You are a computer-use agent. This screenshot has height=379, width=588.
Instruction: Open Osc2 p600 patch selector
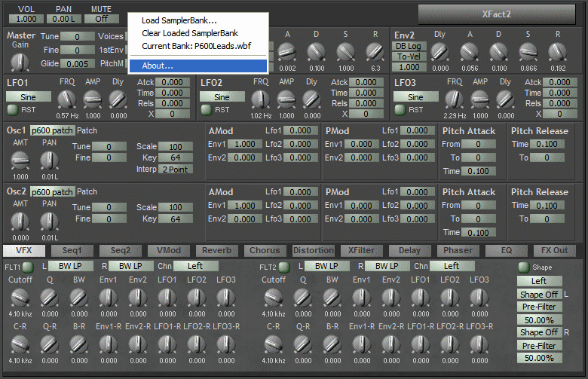point(53,192)
